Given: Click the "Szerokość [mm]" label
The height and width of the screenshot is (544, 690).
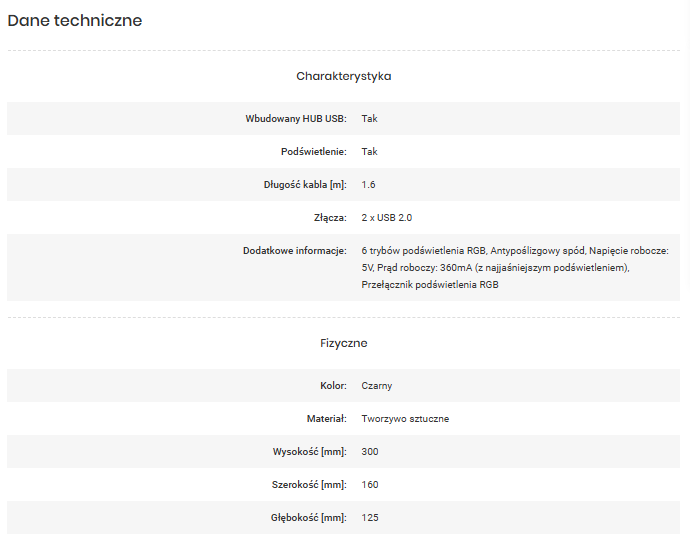Looking at the screenshot, I should tap(309, 485).
